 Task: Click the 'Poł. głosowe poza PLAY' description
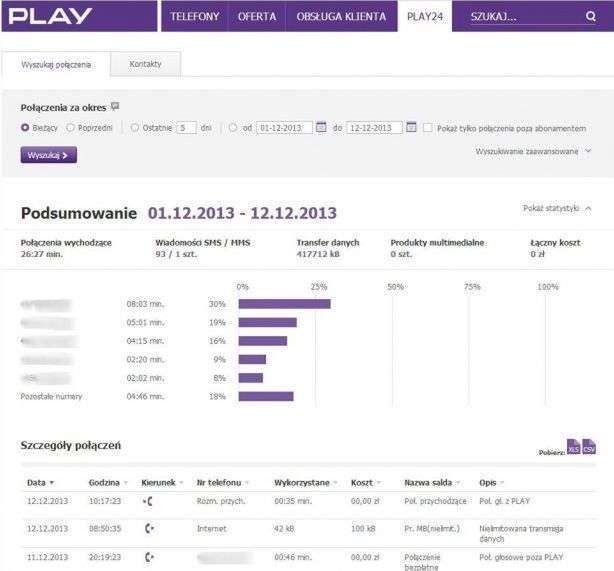[x=521, y=557]
